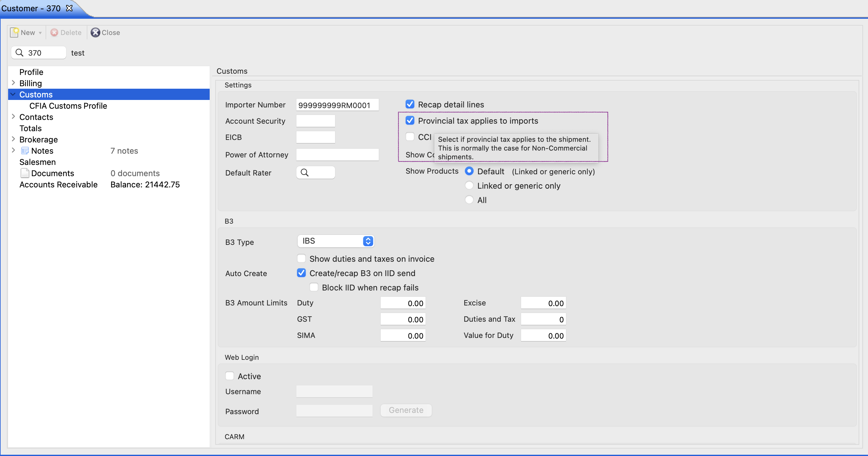The image size is (868, 456).
Task: Enable Show duties and taxes on invoice
Action: tap(301, 259)
